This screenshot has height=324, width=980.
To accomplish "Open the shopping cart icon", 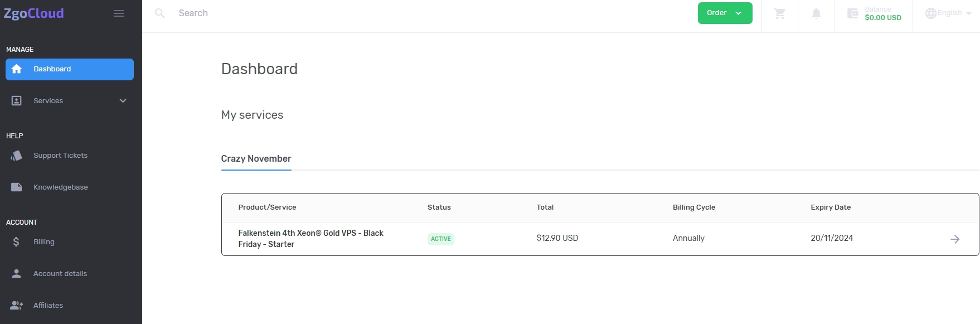I will (x=779, y=13).
